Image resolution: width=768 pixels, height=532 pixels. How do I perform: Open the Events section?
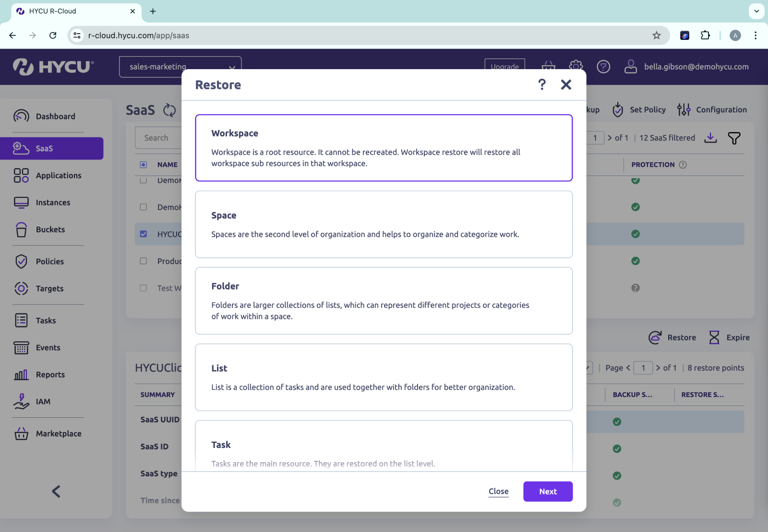pyautogui.click(x=48, y=348)
